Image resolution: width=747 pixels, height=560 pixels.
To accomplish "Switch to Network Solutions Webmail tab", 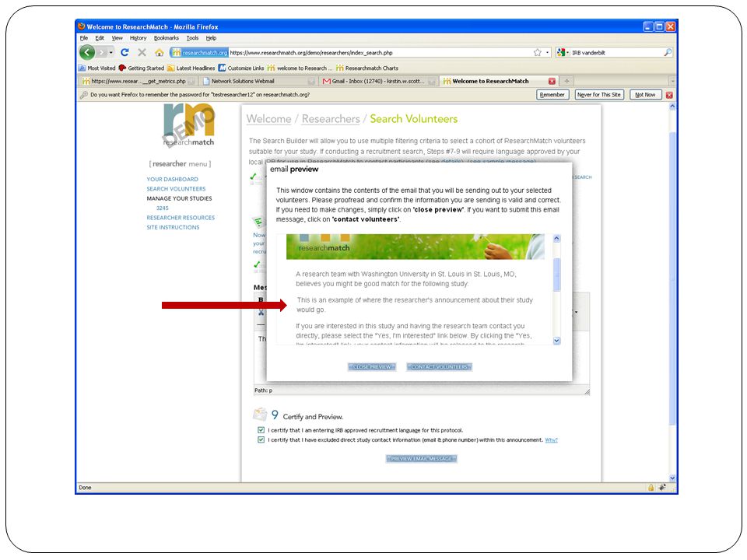I will pyautogui.click(x=258, y=82).
